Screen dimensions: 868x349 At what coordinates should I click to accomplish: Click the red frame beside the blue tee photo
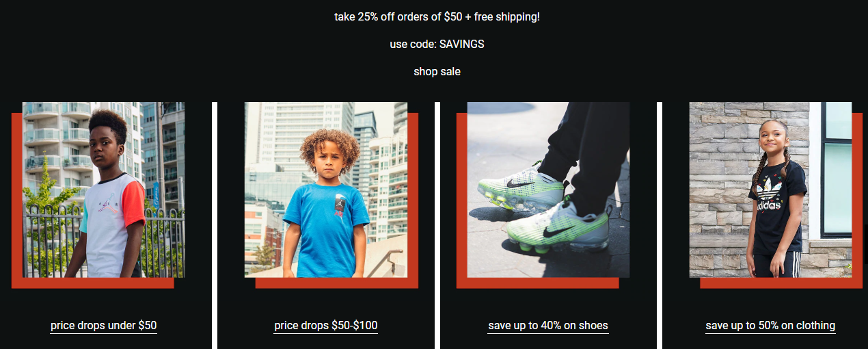point(413,198)
